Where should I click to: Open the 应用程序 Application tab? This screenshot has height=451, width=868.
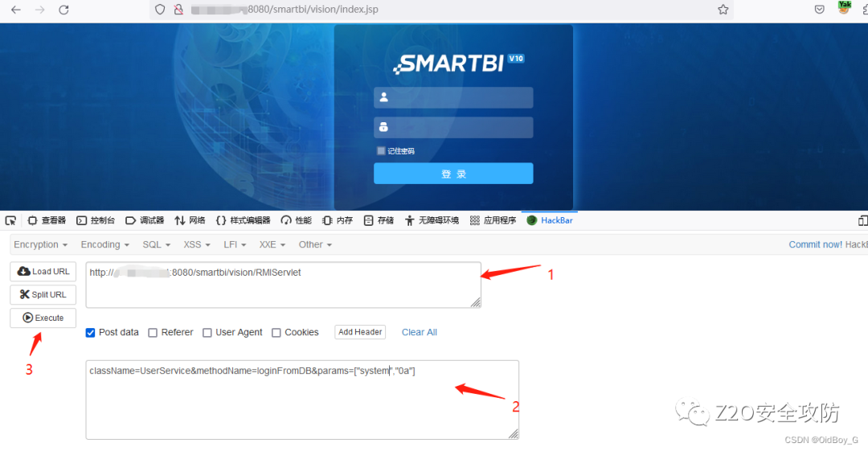click(493, 220)
